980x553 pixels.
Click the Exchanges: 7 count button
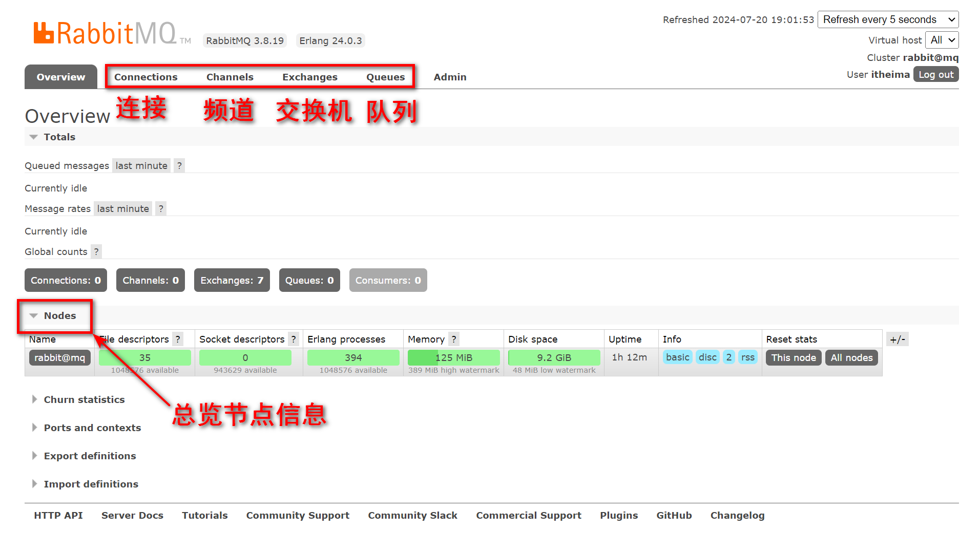point(232,281)
